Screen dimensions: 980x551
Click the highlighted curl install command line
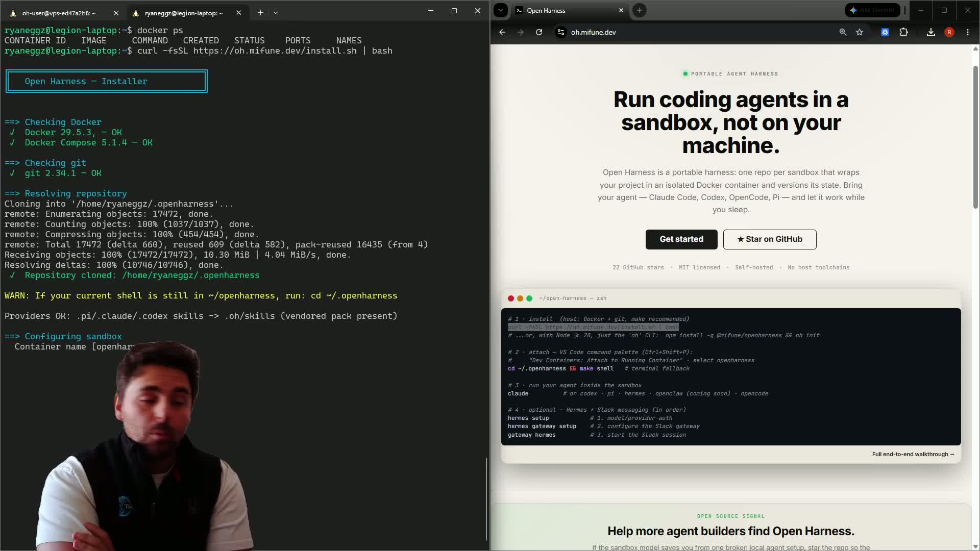[593, 327]
